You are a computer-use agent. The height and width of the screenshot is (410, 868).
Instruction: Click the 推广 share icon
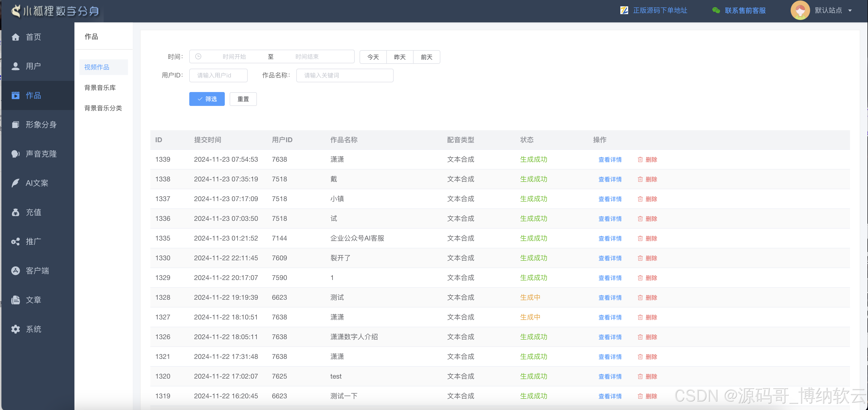click(x=16, y=242)
